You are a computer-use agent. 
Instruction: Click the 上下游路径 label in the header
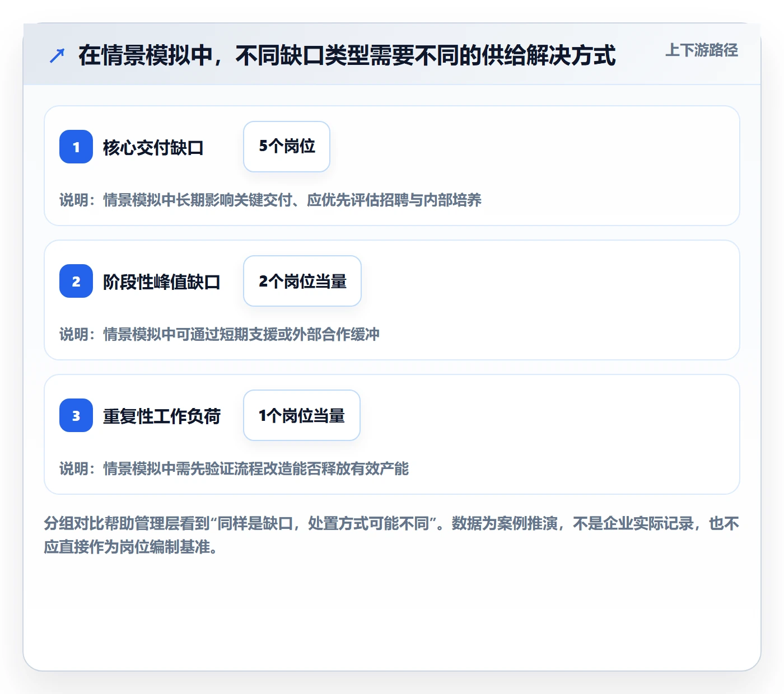tap(702, 50)
